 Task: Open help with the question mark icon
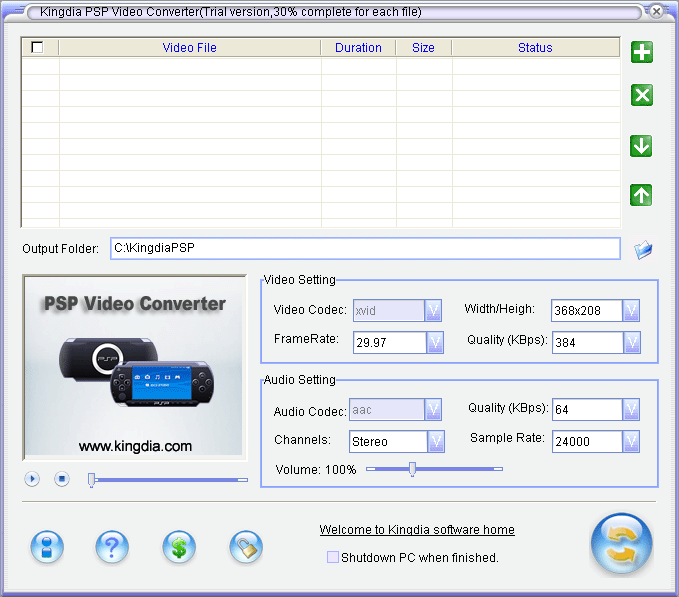[112, 546]
